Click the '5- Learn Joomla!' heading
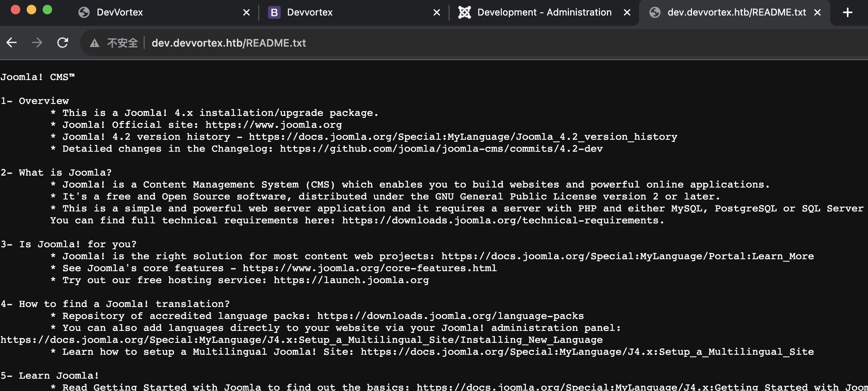 pyautogui.click(x=50, y=375)
